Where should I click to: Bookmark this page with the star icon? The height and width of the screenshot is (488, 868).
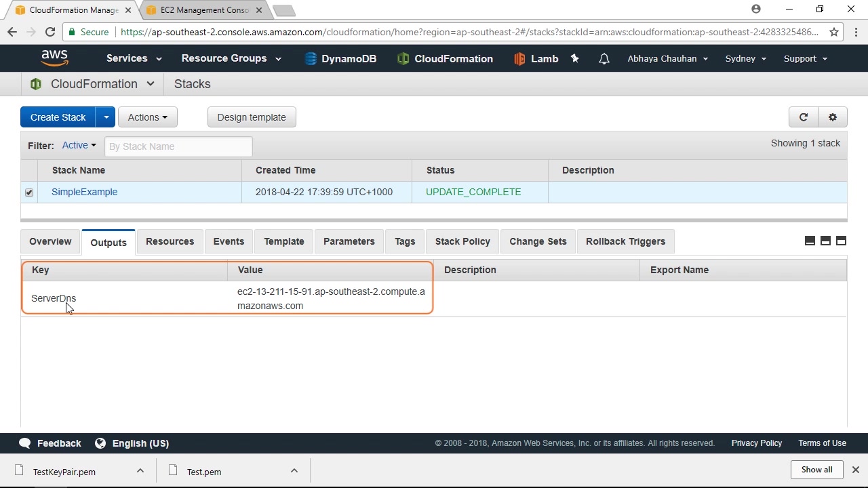click(x=834, y=32)
